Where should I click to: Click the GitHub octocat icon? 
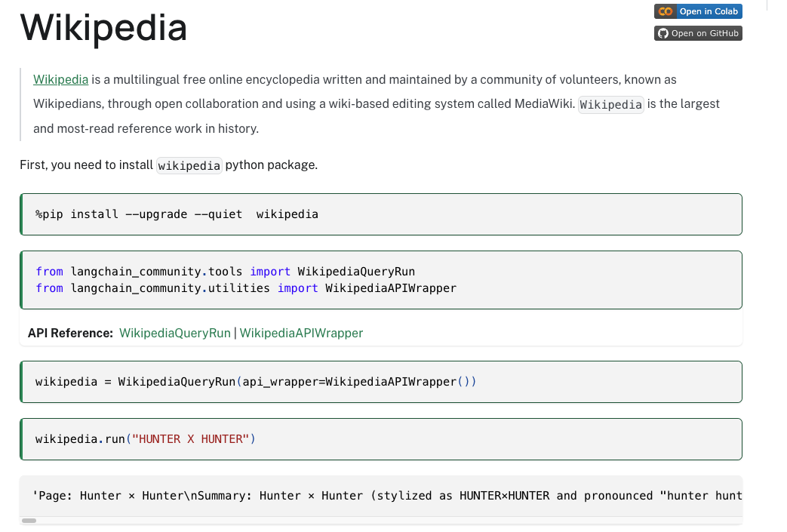click(x=663, y=33)
